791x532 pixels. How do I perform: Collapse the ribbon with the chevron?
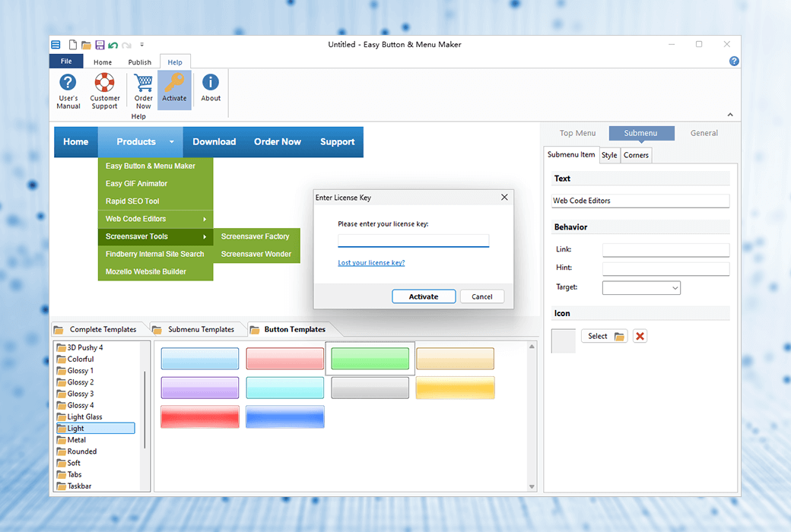[x=730, y=115]
